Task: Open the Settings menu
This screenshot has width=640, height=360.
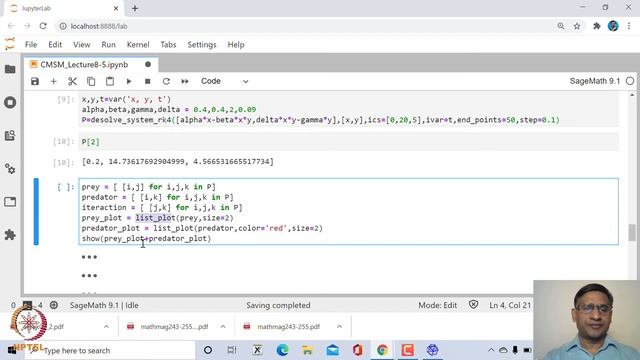Action: pos(202,44)
